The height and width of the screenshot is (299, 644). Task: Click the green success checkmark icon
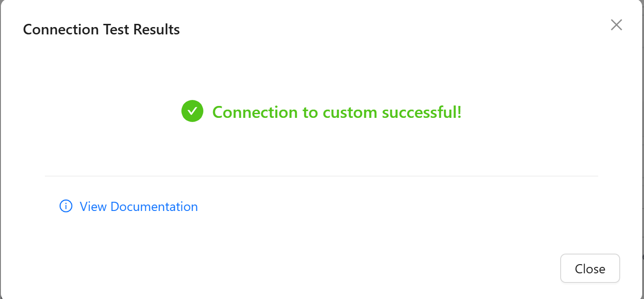192,111
